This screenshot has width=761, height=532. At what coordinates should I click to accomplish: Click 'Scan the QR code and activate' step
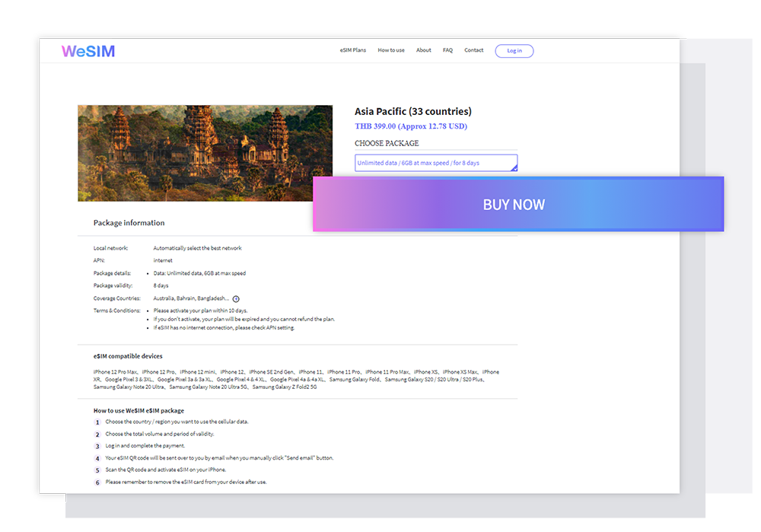[x=165, y=470]
